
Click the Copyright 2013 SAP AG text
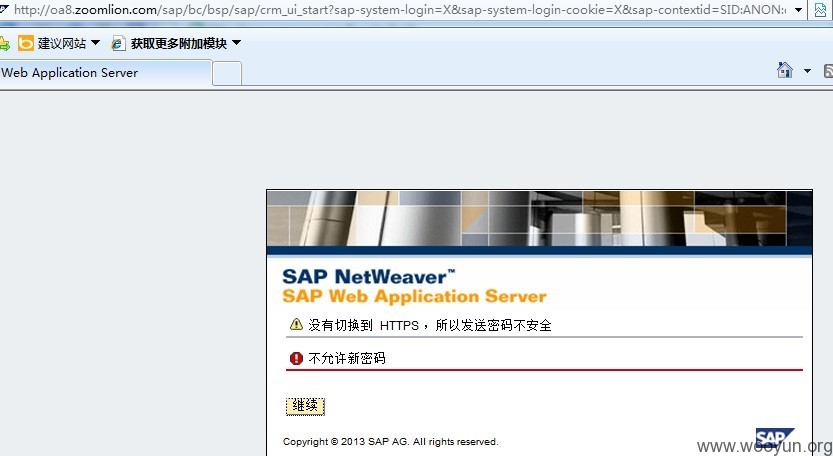pyautogui.click(x=390, y=442)
